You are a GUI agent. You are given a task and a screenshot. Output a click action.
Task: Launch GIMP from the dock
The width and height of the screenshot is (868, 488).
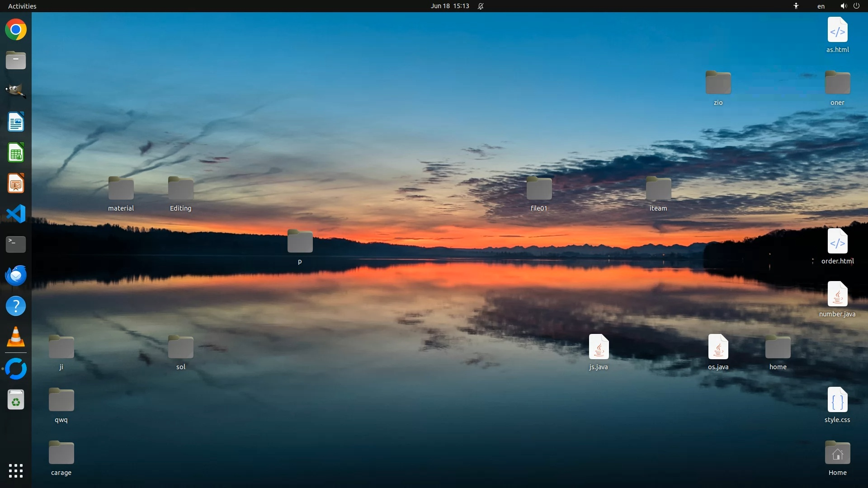click(x=16, y=91)
